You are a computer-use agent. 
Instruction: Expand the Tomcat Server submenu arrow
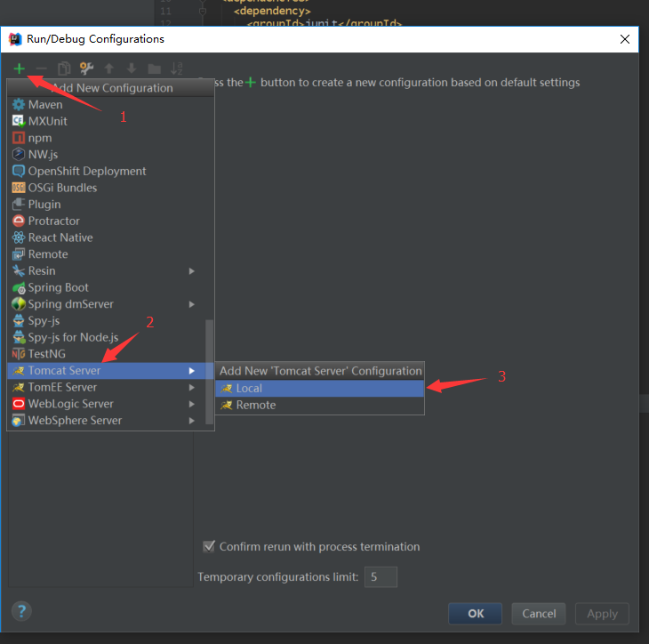point(192,370)
